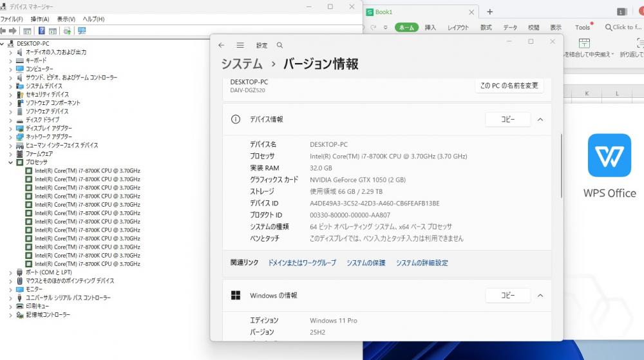
Task: Open ヘルプ(H) menu in Device Manager
Action: pos(93,19)
